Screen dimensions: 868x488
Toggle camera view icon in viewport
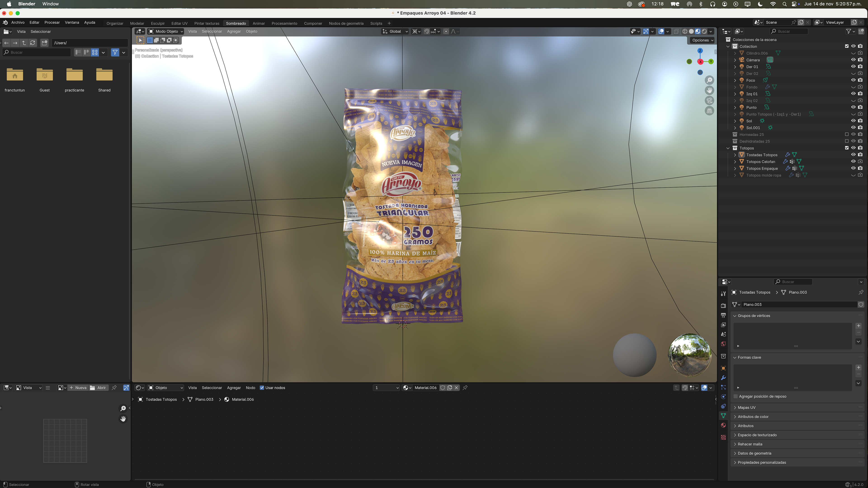point(710,101)
